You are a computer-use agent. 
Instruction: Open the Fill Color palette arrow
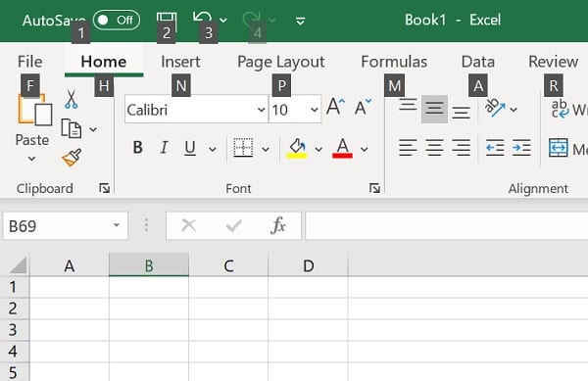point(318,150)
